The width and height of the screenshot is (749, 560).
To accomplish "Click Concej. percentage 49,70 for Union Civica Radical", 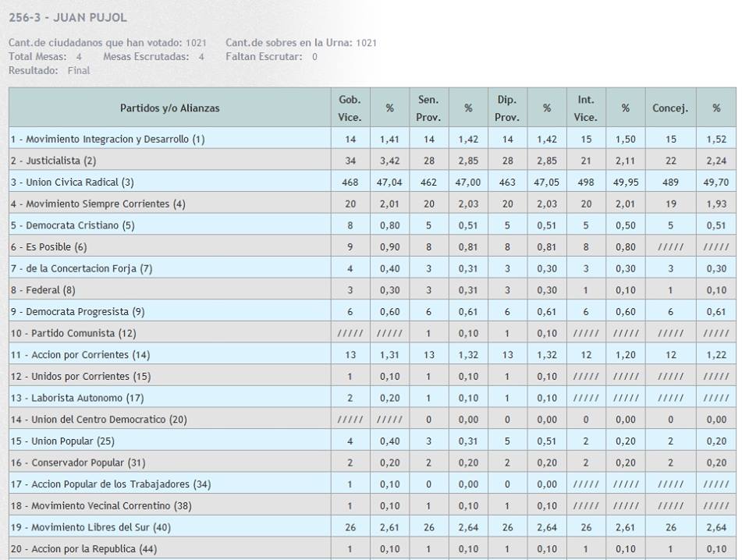I will (x=716, y=183).
